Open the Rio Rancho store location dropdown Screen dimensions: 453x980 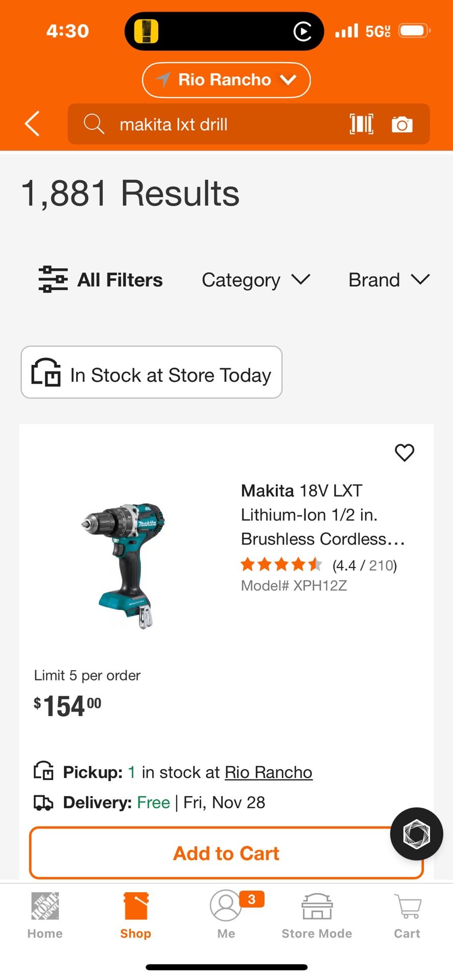pyautogui.click(x=225, y=80)
